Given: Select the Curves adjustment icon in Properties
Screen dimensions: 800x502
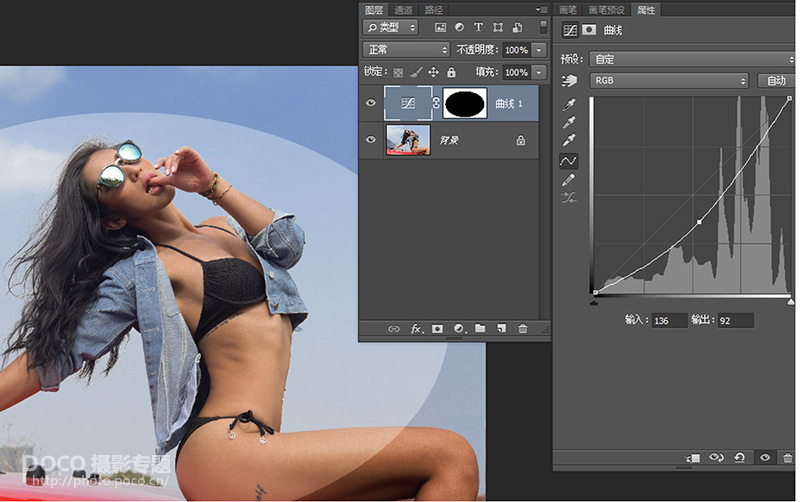Looking at the screenshot, I should 570,30.
